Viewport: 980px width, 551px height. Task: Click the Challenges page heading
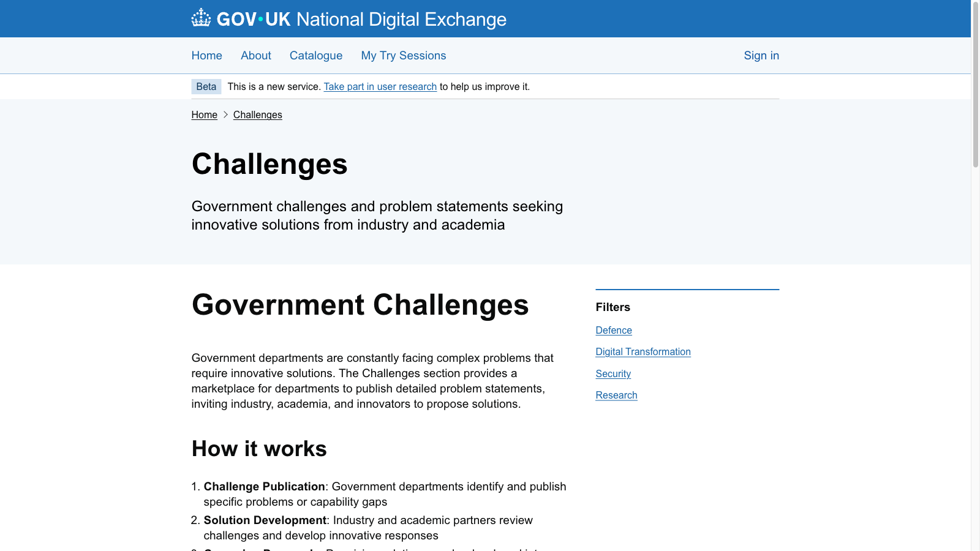click(269, 164)
